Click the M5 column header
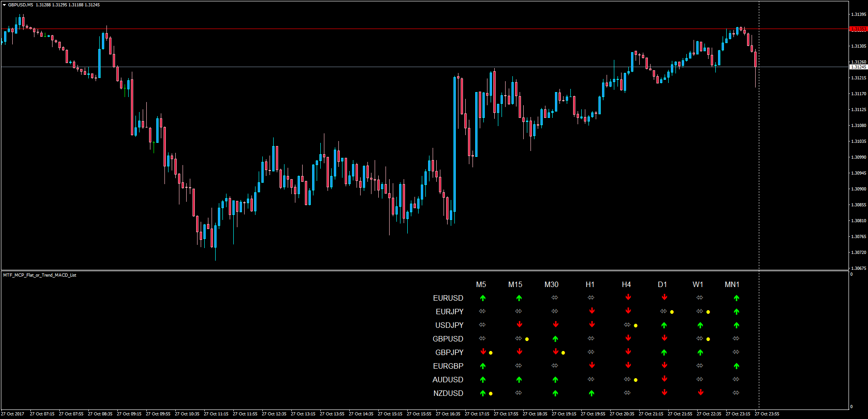 point(481,285)
